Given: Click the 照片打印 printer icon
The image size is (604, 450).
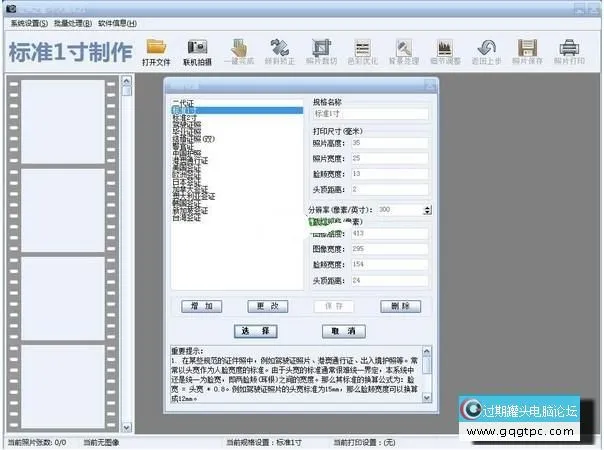Looking at the screenshot, I should pos(569,52).
